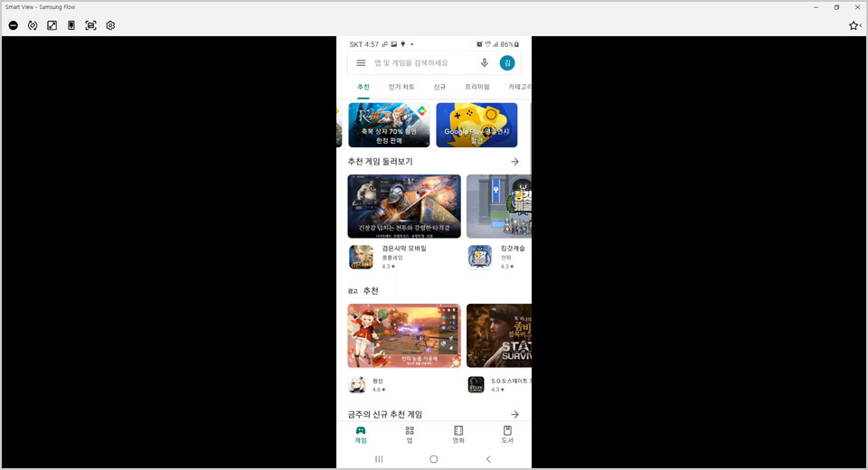The width and height of the screenshot is (868, 470).
Task: Open the 원신 ad banner image
Action: click(404, 335)
